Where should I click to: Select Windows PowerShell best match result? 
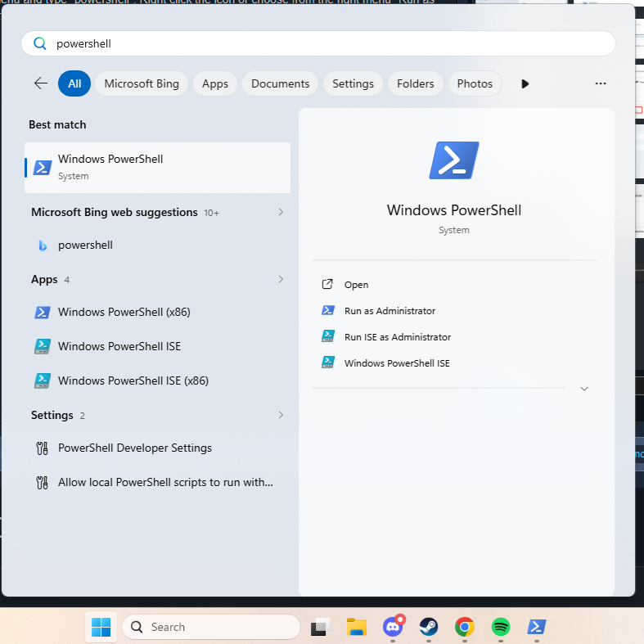[x=158, y=168]
